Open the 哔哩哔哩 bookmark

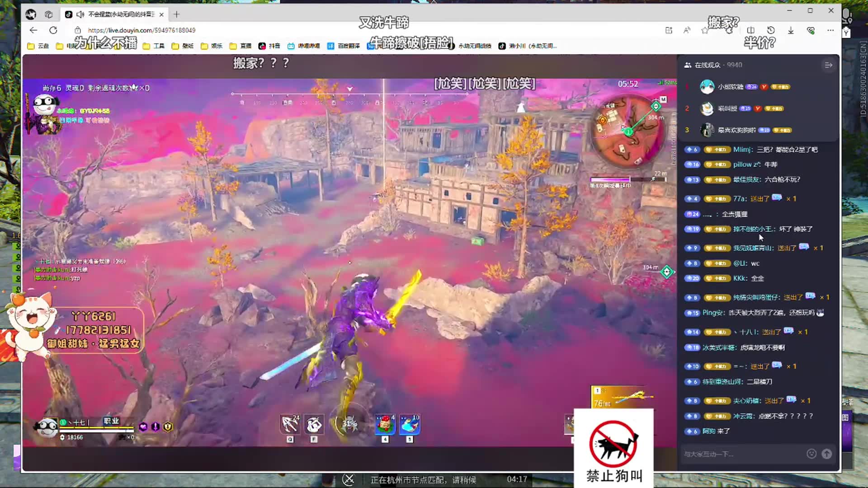tap(304, 46)
